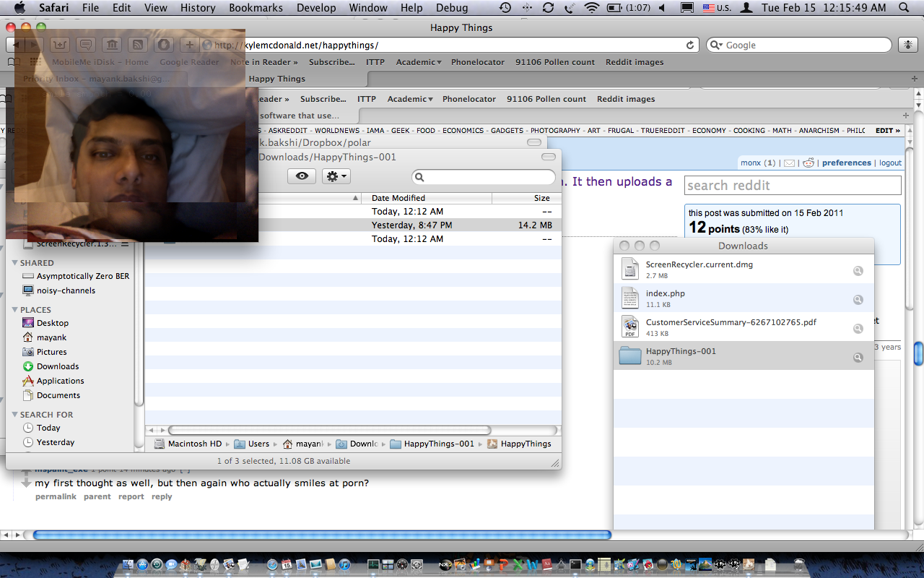Collapse the SHARED section in Finder sidebar
924x578 pixels.
coord(16,263)
